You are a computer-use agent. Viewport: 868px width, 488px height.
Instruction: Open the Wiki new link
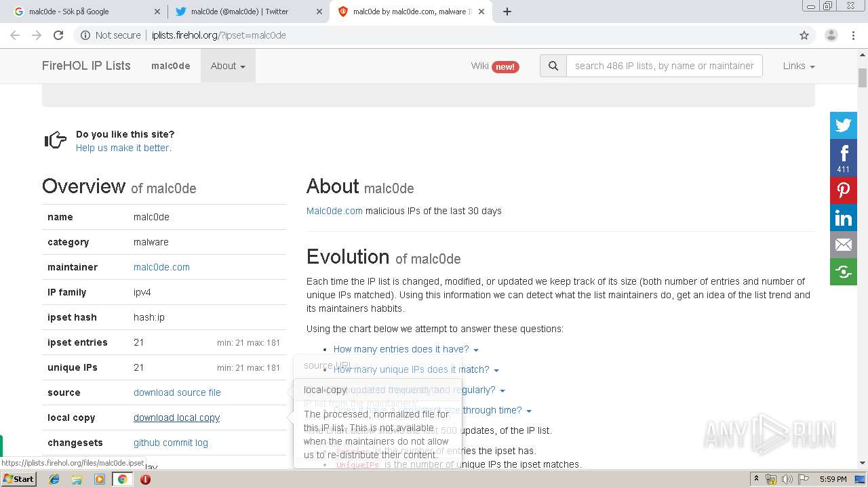[495, 66]
